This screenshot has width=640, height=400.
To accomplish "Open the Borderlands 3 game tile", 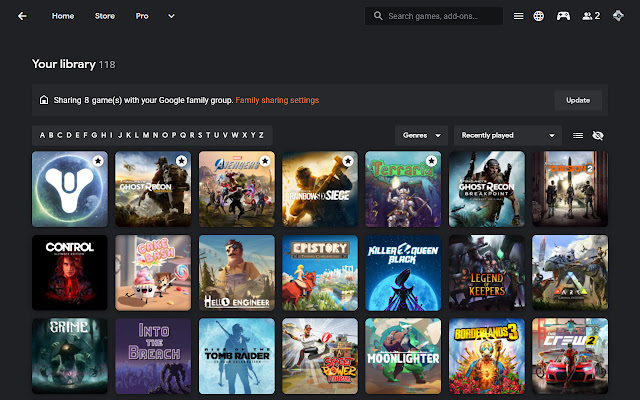I will [487, 356].
